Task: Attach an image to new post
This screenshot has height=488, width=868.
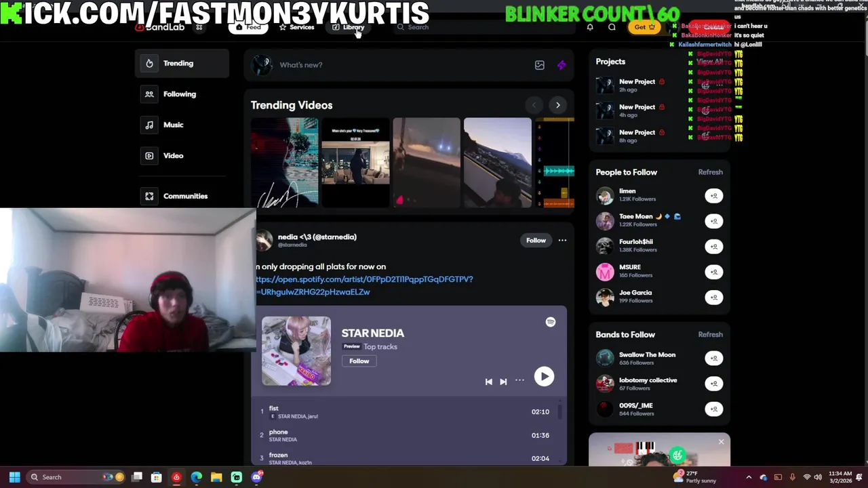Action: point(540,65)
